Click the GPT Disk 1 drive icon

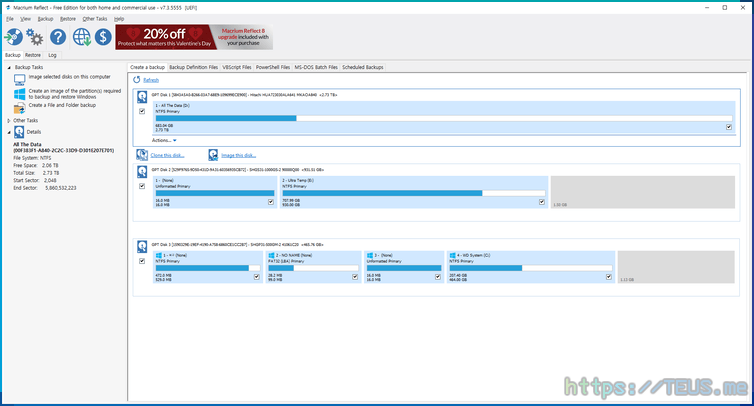[142, 97]
